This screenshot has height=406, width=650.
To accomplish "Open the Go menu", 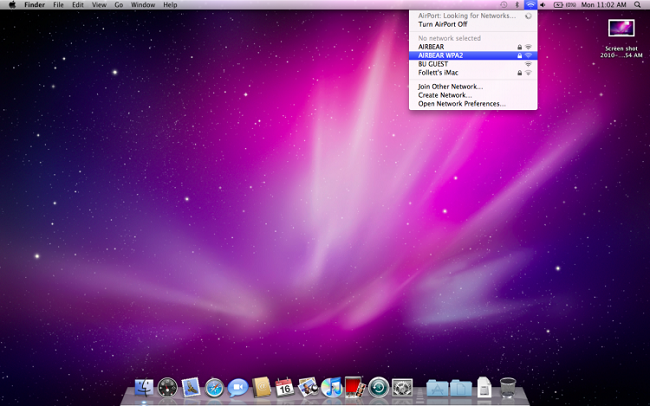I will (119, 5).
